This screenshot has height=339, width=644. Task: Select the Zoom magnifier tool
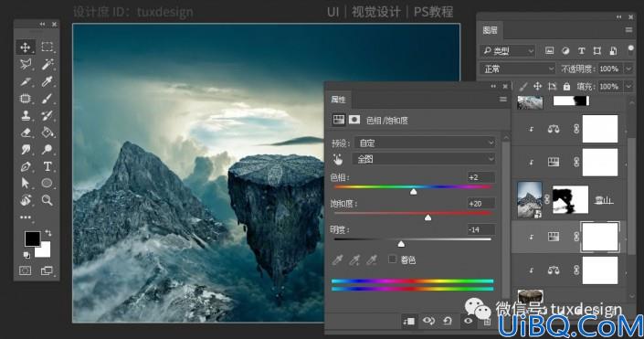(x=48, y=200)
